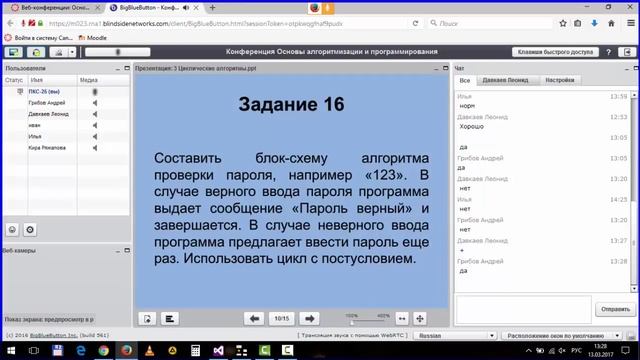This screenshot has height=360, width=640.
Task: Open the webcam button dropdown arrow
Action: [x=72, y=52]
